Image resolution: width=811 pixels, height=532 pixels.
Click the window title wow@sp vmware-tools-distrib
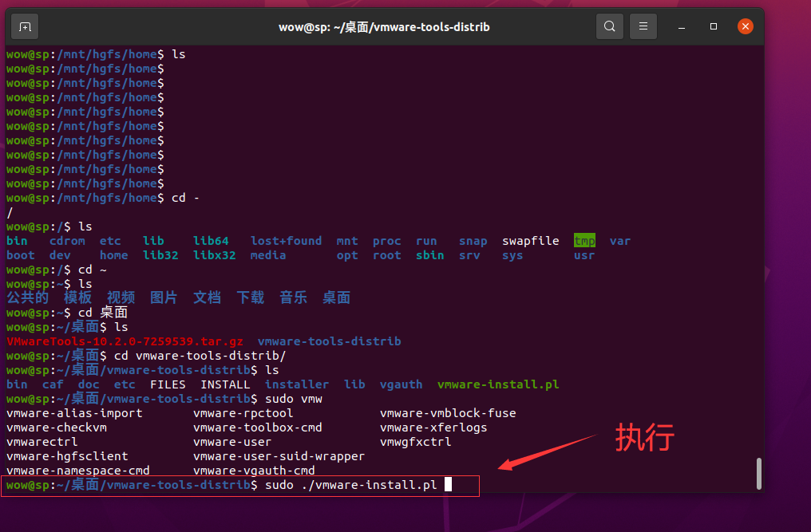384,27
